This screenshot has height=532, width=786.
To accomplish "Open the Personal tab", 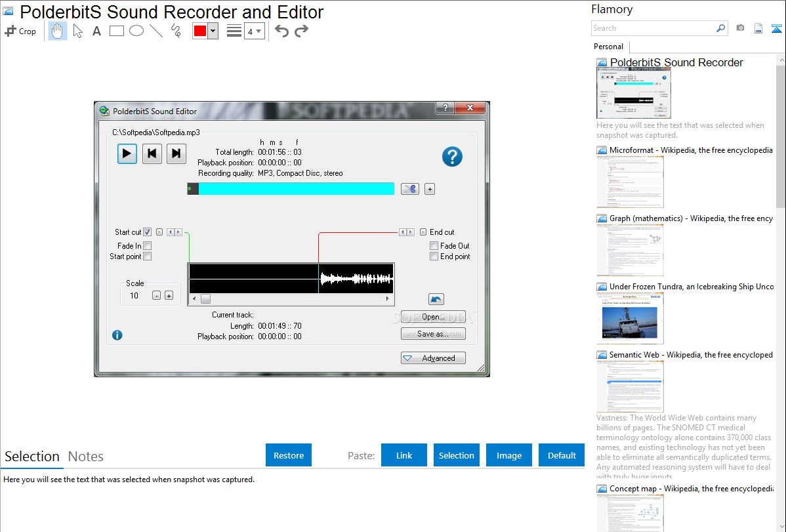I will click(609, 47).
